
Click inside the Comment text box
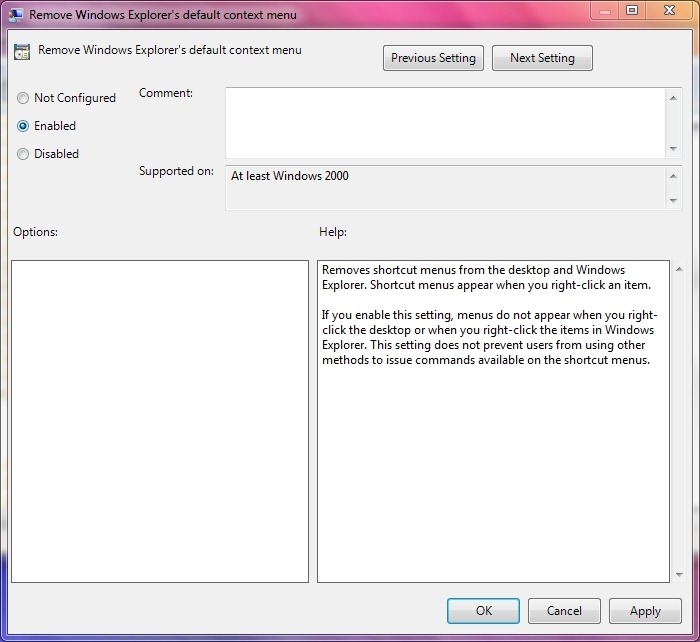(x=445, y=123)
